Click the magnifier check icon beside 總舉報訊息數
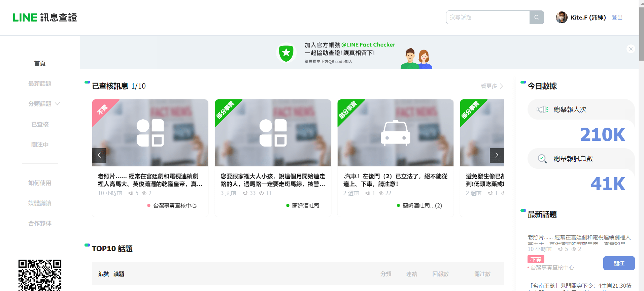This screenshot has height=291, width=644. click(542, 159)
